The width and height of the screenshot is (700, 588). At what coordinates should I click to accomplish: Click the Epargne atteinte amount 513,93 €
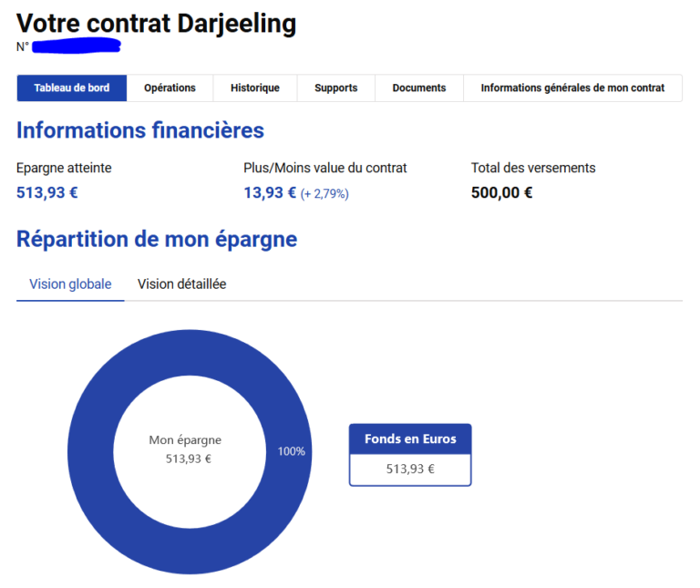[x=47, y=192]
